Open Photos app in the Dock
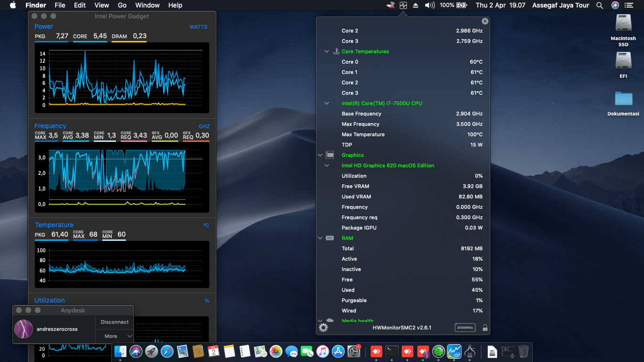 276,351
